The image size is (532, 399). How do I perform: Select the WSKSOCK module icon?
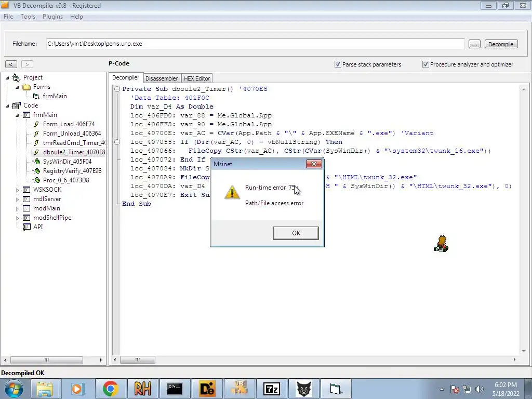click(x=26, y=190)
